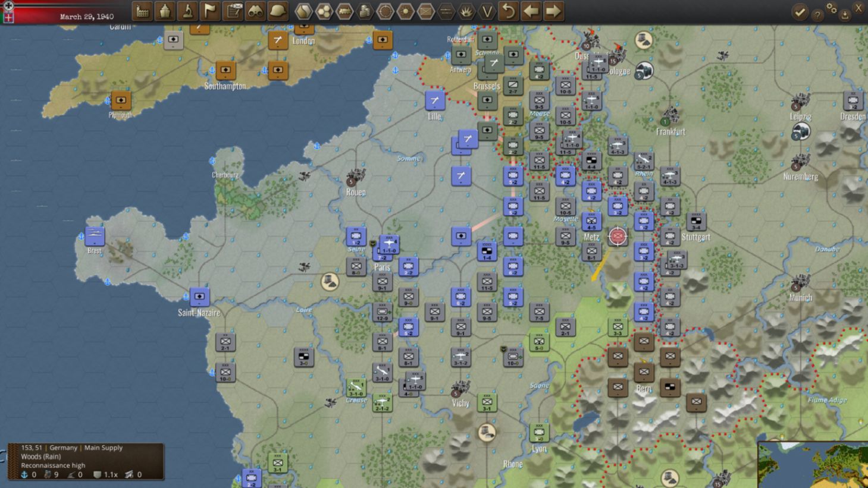The image size is (868, 488).
Task: Click the Nuremberg city icon
Action: pos(800,162)
